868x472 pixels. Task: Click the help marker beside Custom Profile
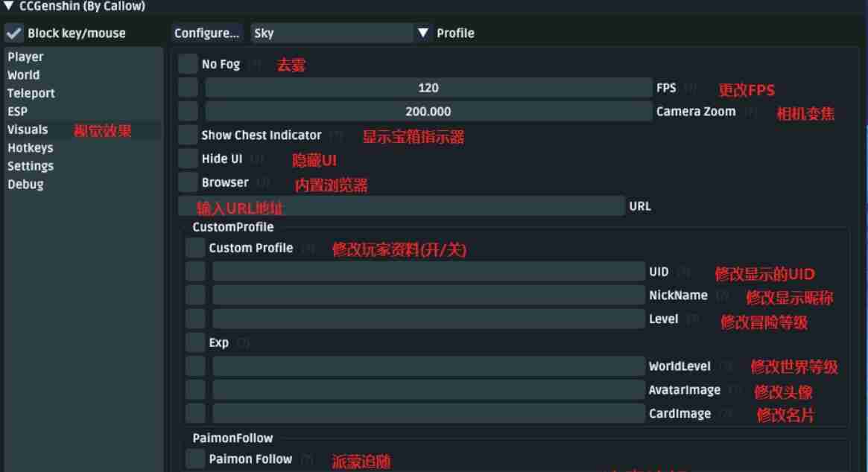pyautogui.click(x=308, y=249)
